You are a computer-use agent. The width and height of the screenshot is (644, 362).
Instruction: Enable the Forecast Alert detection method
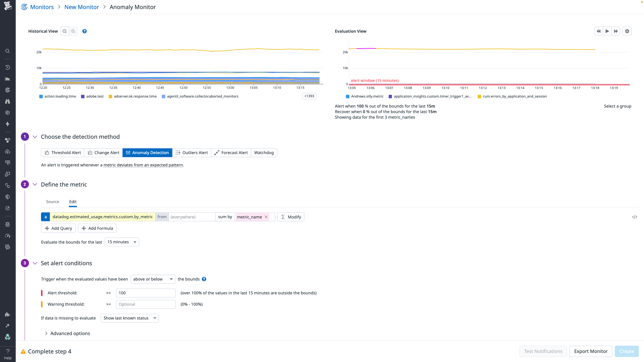[x=231, y=153]
